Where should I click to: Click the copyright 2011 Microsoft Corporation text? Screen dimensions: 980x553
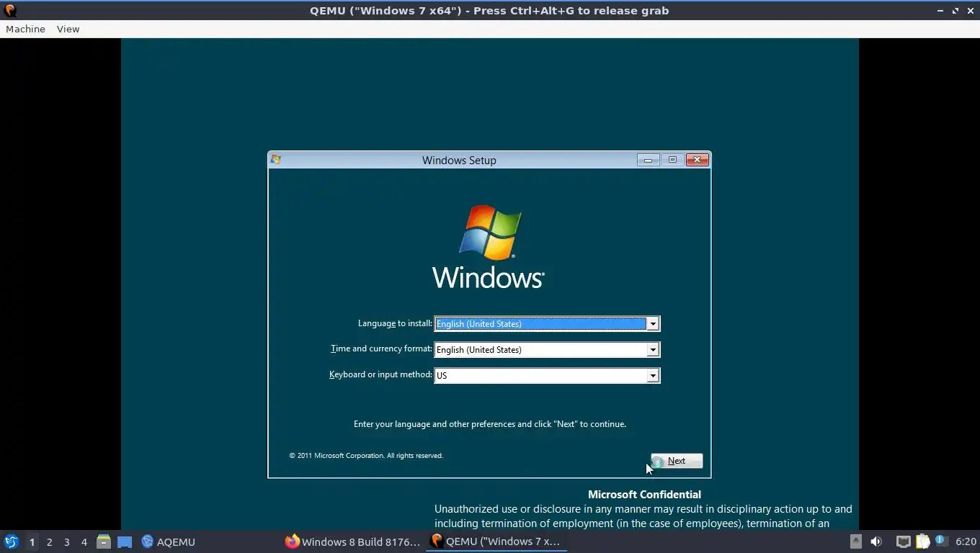366,455
